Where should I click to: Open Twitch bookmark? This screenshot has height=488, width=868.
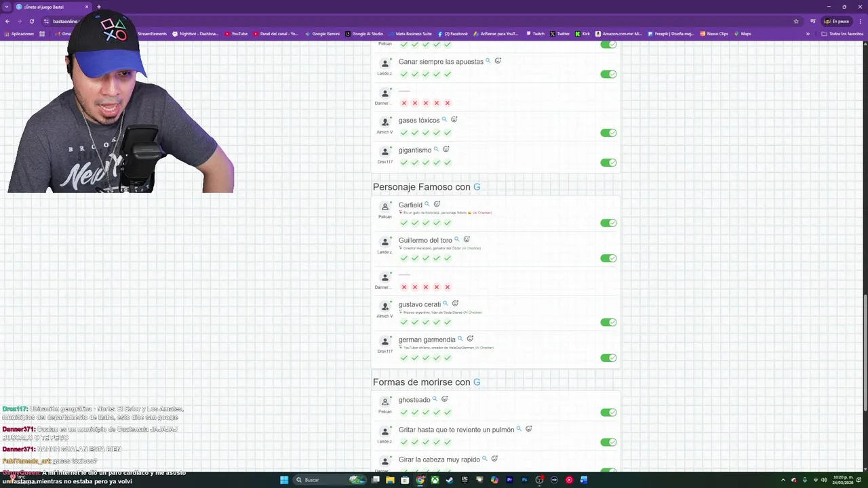pyautogui.click(x=535, y=34)
